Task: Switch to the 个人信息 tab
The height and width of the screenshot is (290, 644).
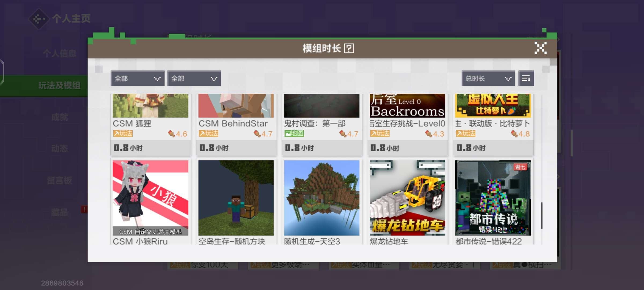Action: (60, 53)
